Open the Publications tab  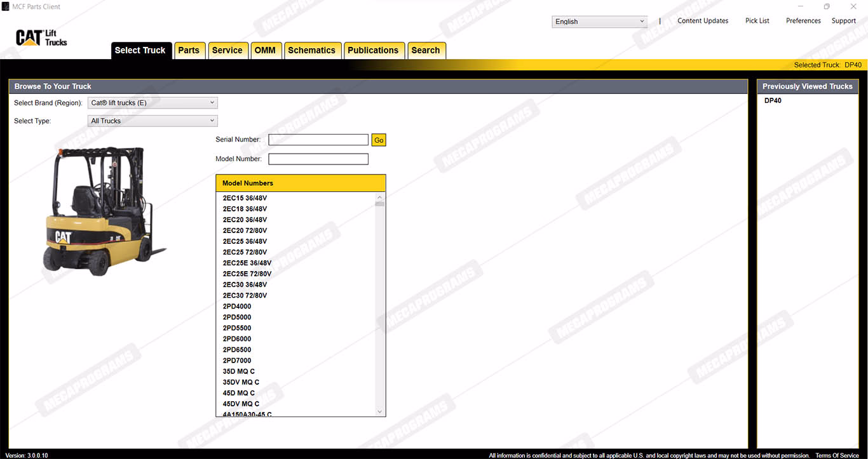pyautogui.click(x=373, y=51)
